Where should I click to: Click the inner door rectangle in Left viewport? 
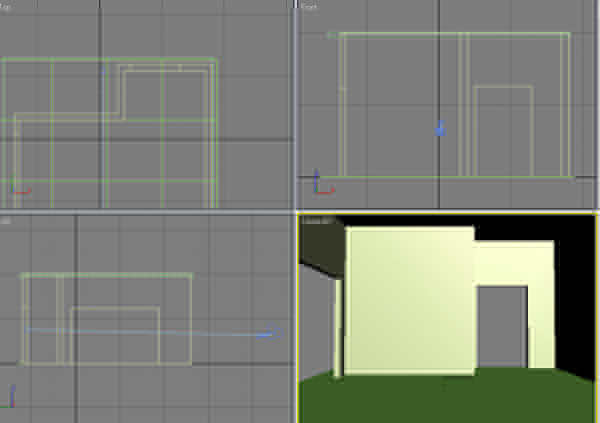tap(115, 308)
